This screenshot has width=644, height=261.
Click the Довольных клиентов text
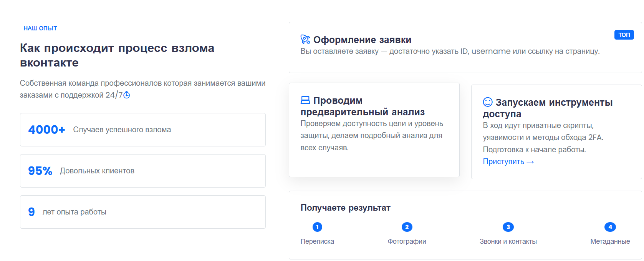pos(97,171)
